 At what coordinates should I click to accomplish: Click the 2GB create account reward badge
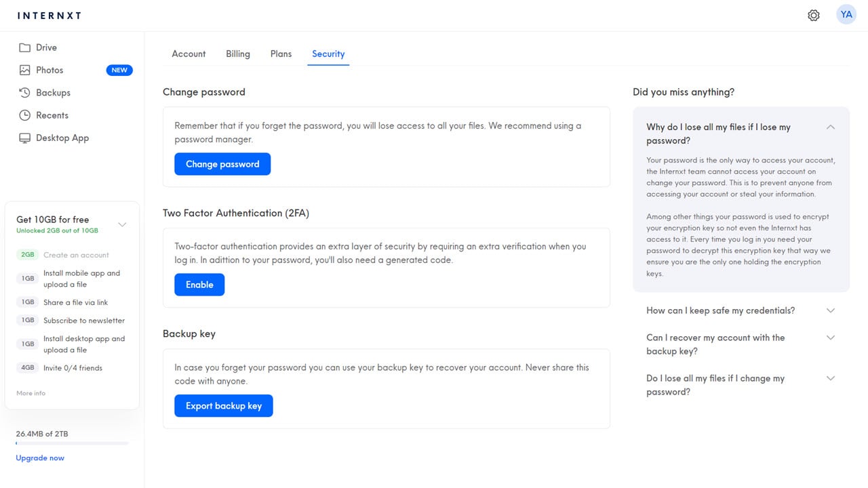tap(26, 254)
